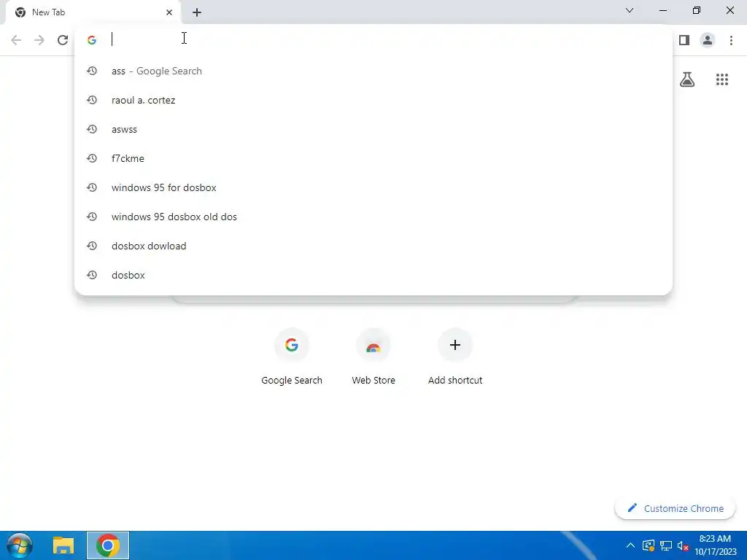Select the 'f7ckme' history suggestion
Image resolution: width=747 pixels, height=560 pixels.
pyautogui.click(x=373, y=158)
